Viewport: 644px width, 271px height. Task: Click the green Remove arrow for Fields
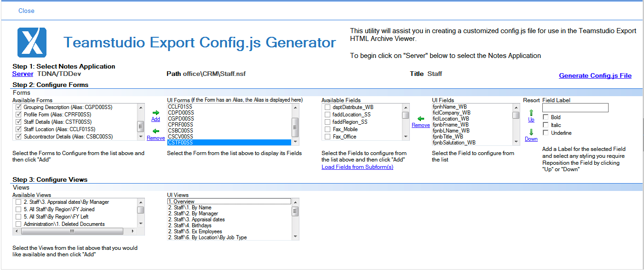(420, 118)
